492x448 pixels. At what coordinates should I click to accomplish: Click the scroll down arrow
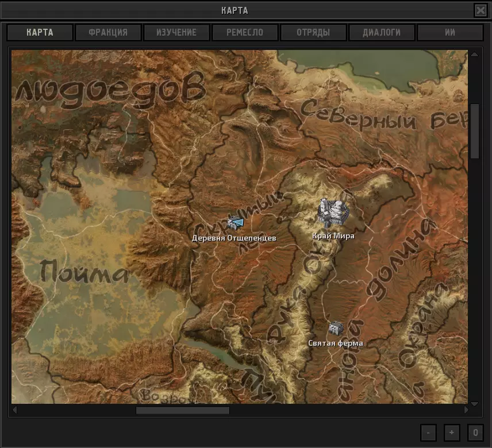point(475,403)
